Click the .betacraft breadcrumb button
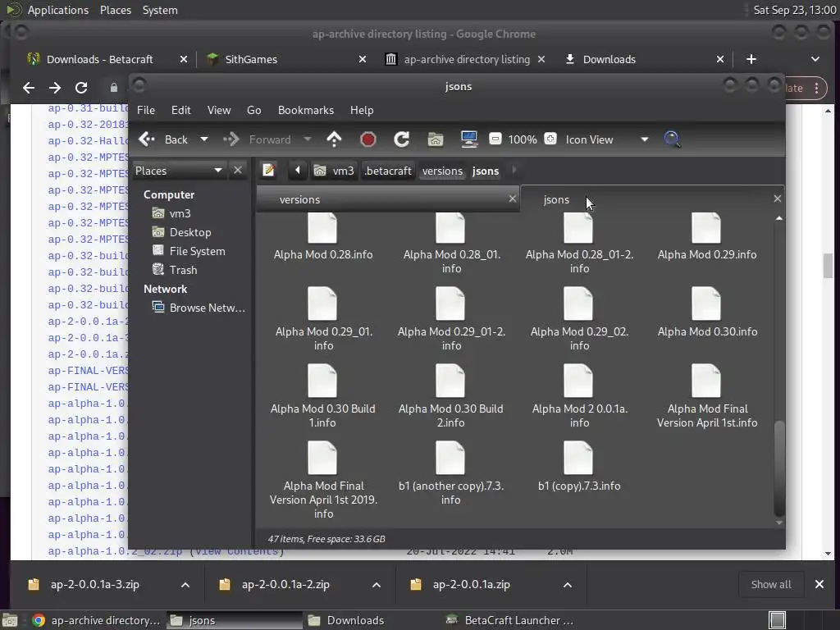 388,171
